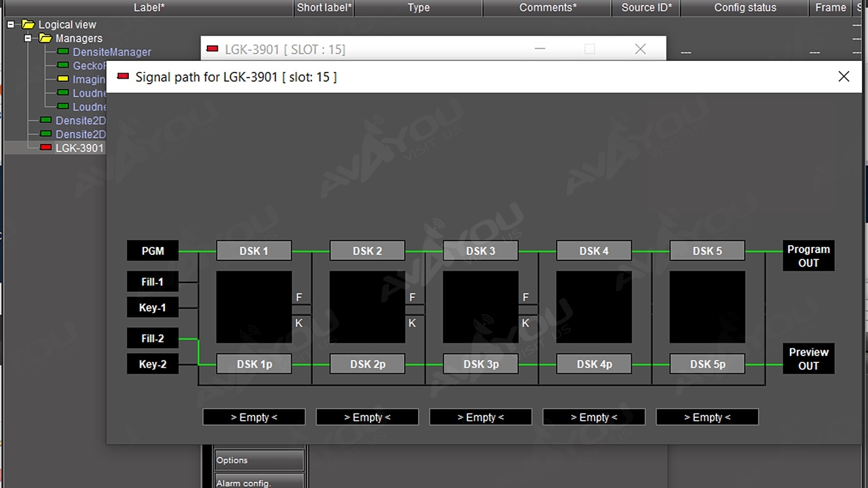This screenshot has height=488, width=868.
Task: Sort by the Config status column header
Action: [745, 8]
